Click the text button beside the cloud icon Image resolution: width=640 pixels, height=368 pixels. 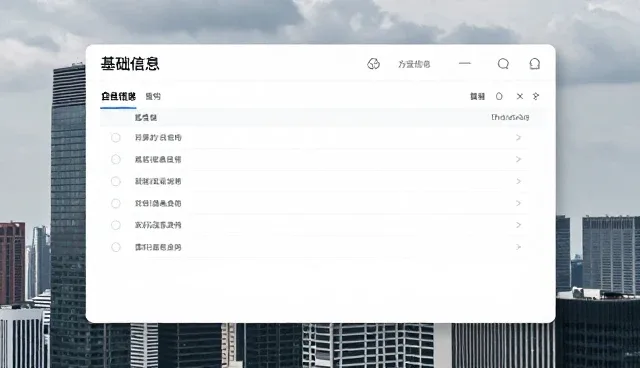point(414,64)
